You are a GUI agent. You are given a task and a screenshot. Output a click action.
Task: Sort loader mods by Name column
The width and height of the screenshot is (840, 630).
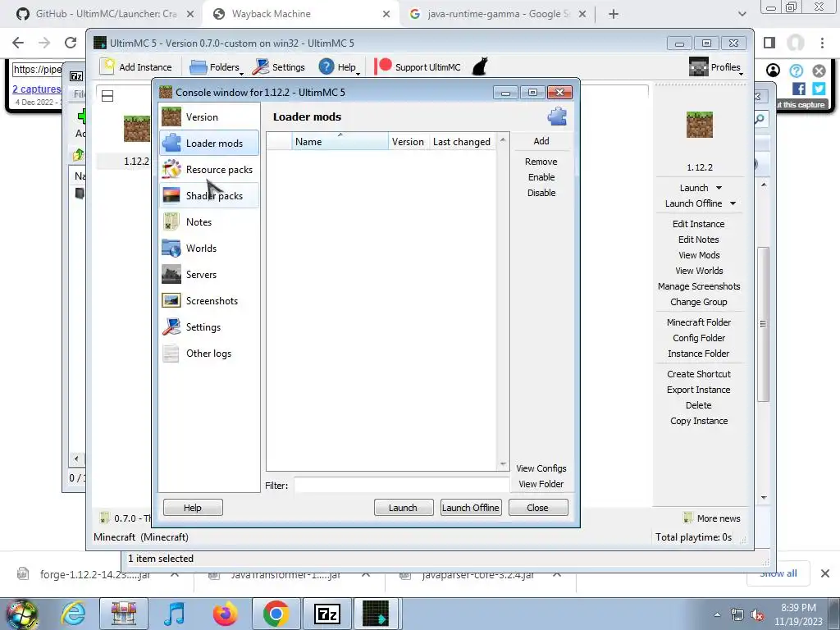click(x=340, y=141)
